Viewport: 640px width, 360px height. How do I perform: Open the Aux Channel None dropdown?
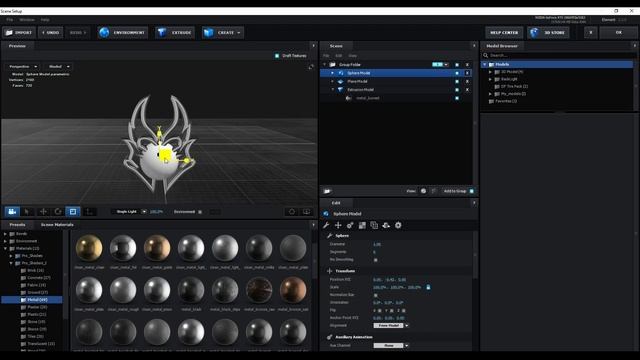tap(391, 346)
